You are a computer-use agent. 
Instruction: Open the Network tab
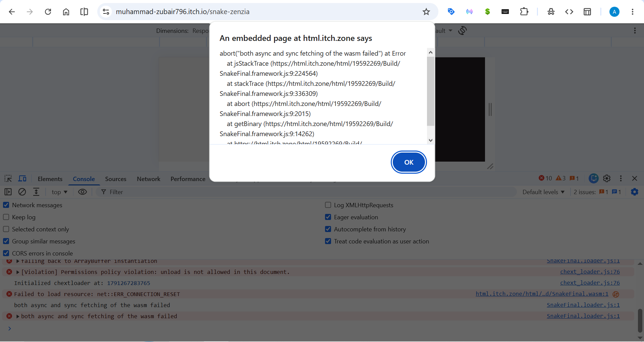[x=149, y=179]
